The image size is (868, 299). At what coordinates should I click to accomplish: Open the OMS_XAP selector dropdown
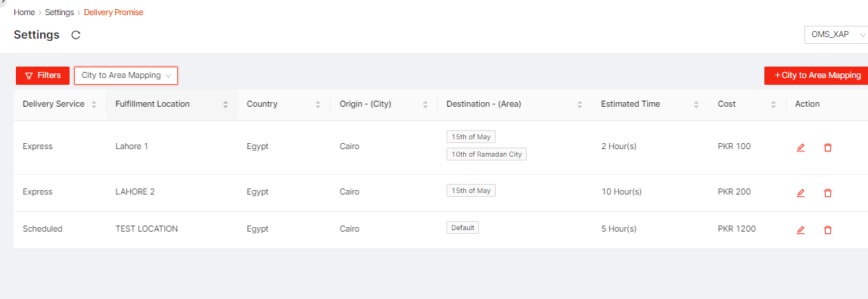pyautogui.click(x=836, y=34)
